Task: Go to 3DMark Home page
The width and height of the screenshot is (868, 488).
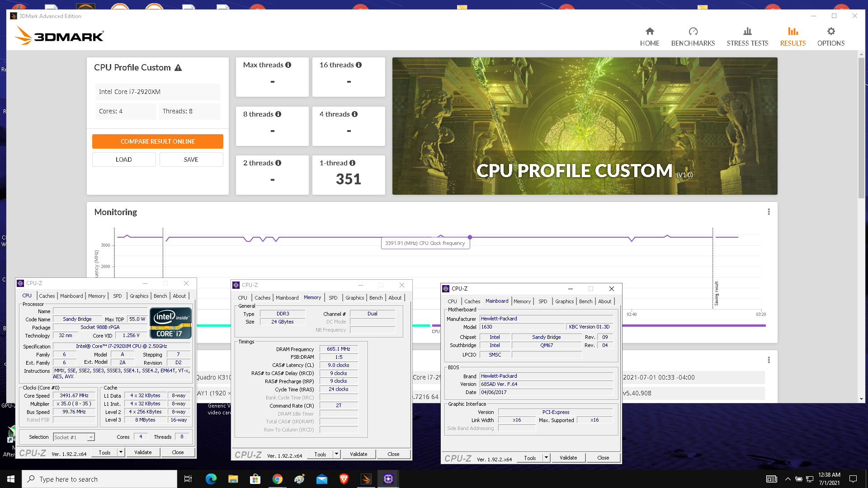Action: click(650, 37)
